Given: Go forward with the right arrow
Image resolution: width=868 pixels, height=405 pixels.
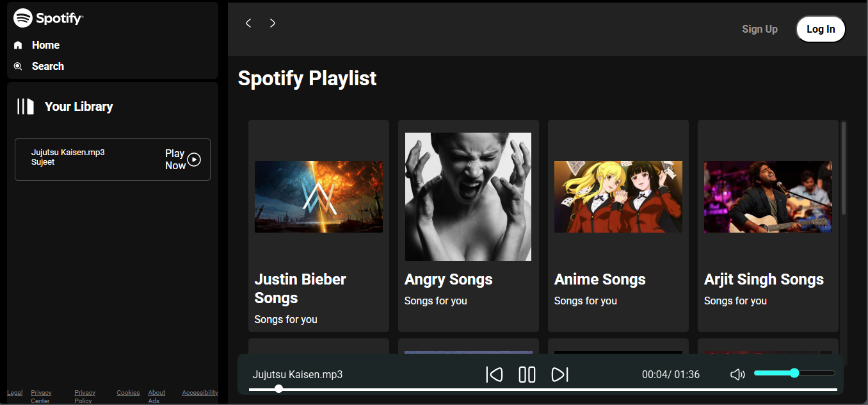Looking at the screenshot, I should click(273, 23).
